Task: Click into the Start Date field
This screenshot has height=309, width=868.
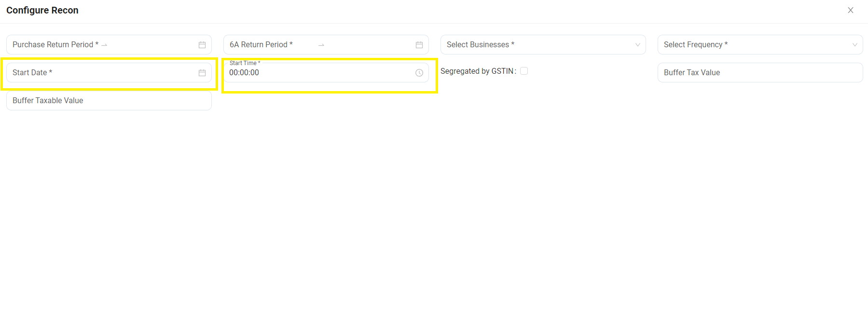Action: [96, 73]
